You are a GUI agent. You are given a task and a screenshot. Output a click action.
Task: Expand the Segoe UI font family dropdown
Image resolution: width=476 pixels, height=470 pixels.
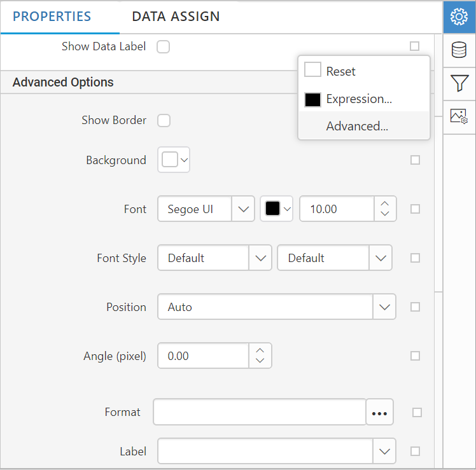pos(242,209)
